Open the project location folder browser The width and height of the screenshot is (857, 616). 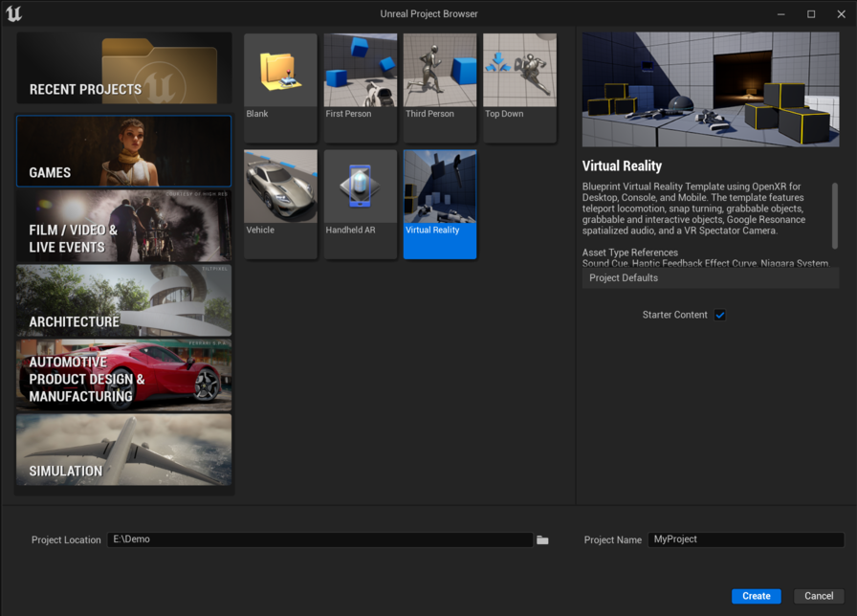pyautogui.click(x=542, y=539)
